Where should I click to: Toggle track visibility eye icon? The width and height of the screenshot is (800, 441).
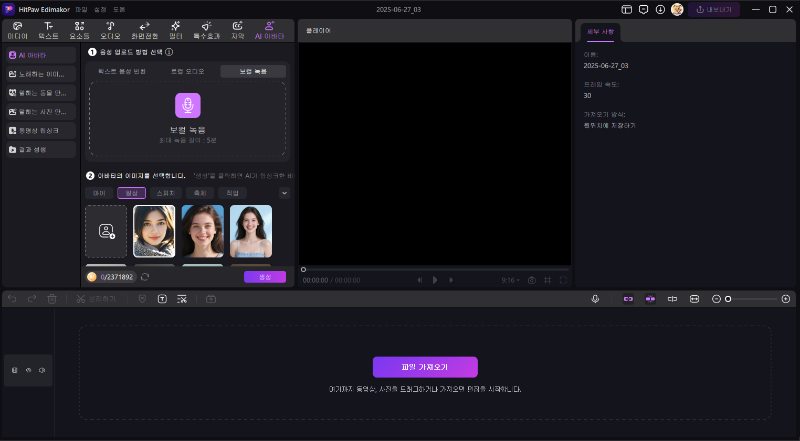click(29, 370)
